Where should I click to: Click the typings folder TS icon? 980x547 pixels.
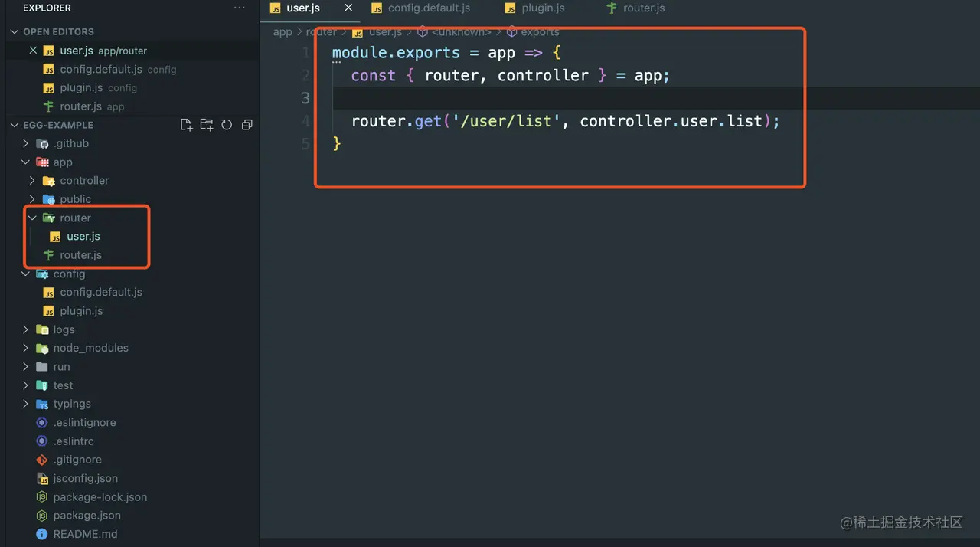point(43,405)
